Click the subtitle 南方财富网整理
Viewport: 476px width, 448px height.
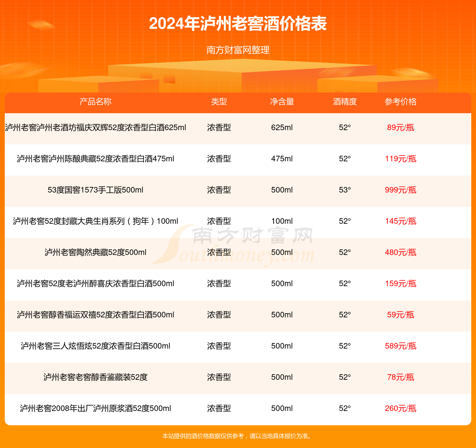(238, 50)
